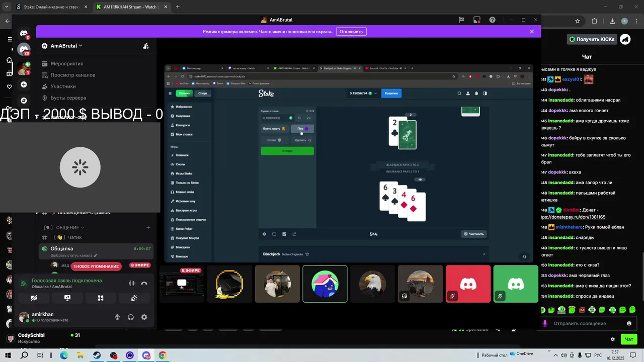Add a server with the plus icon

pos(24,84)
